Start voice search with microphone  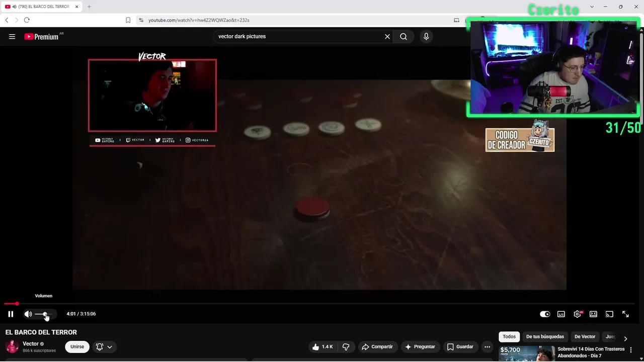click(426, 37)
